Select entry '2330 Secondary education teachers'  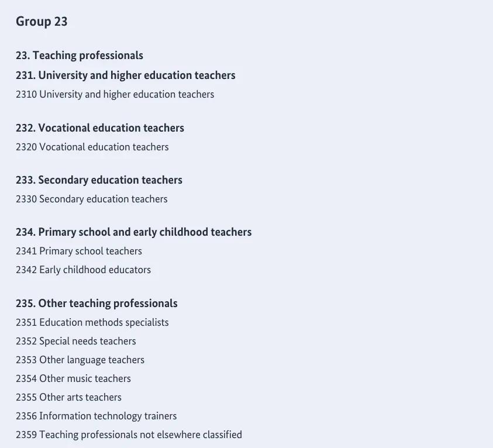pos(91,199)
